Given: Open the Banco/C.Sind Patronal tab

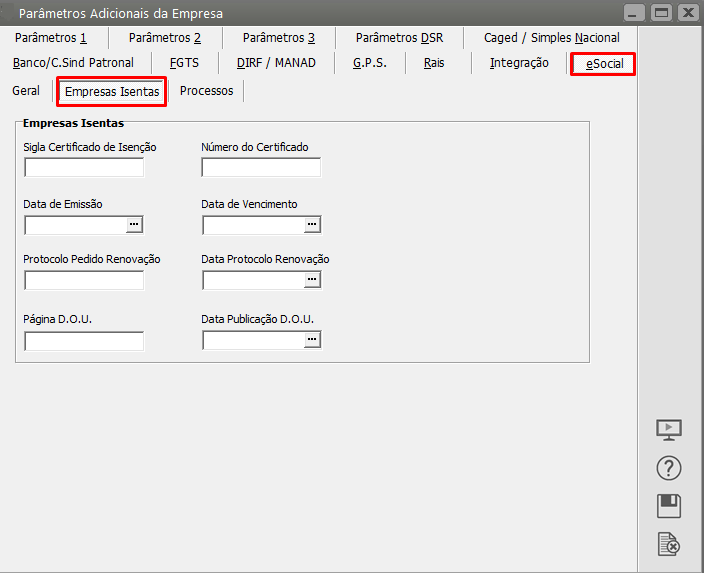Looking at the screenshot, I should [73, 63].
